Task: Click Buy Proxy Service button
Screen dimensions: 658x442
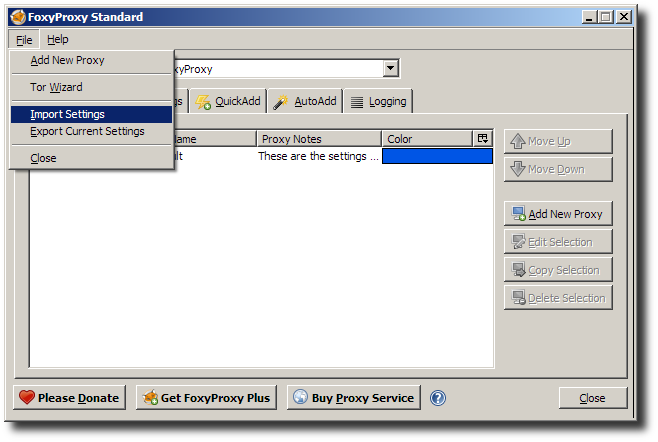Action: [x=354, y=398]
